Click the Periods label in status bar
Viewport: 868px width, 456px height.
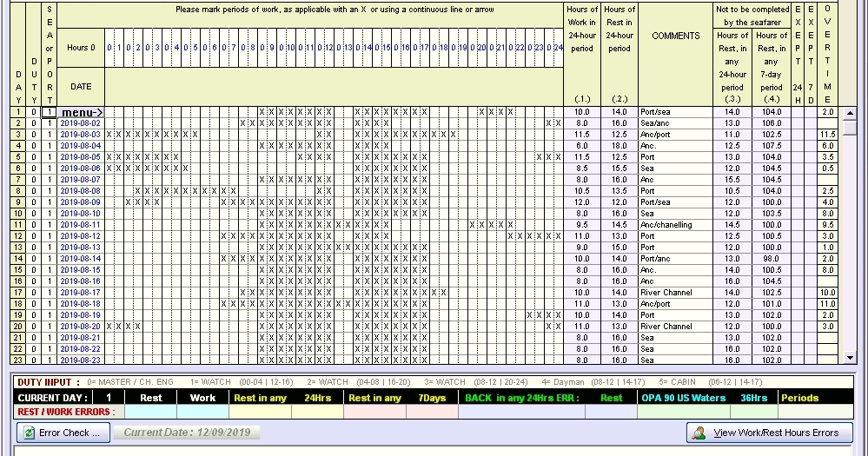pyautogui.click(x=799, y=398)
